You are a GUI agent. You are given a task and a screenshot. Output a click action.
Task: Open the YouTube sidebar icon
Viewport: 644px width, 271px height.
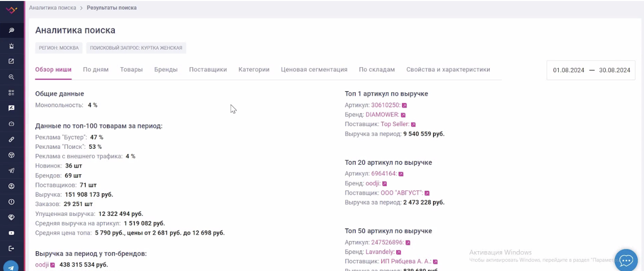pyautogui.click(x=11, y=233)
